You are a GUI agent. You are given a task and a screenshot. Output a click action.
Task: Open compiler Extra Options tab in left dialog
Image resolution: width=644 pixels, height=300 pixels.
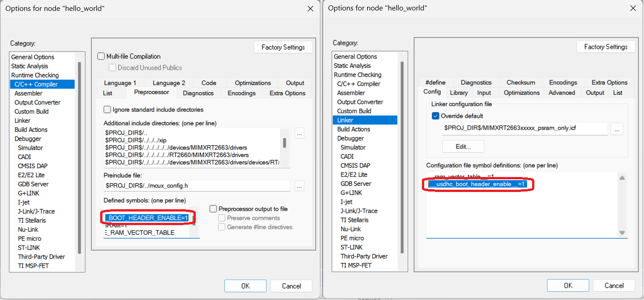(x=287, y=93)
